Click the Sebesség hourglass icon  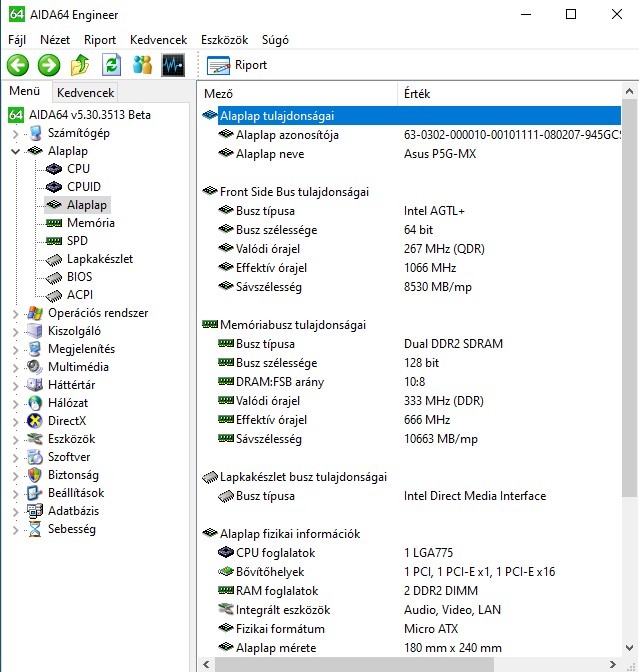coord(35,529)
